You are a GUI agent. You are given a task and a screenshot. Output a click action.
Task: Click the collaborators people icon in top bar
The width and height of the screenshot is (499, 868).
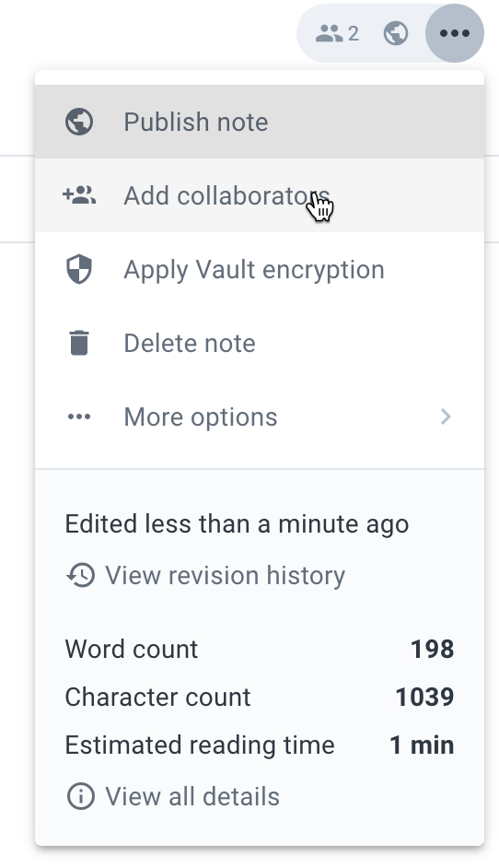[330, 34]
